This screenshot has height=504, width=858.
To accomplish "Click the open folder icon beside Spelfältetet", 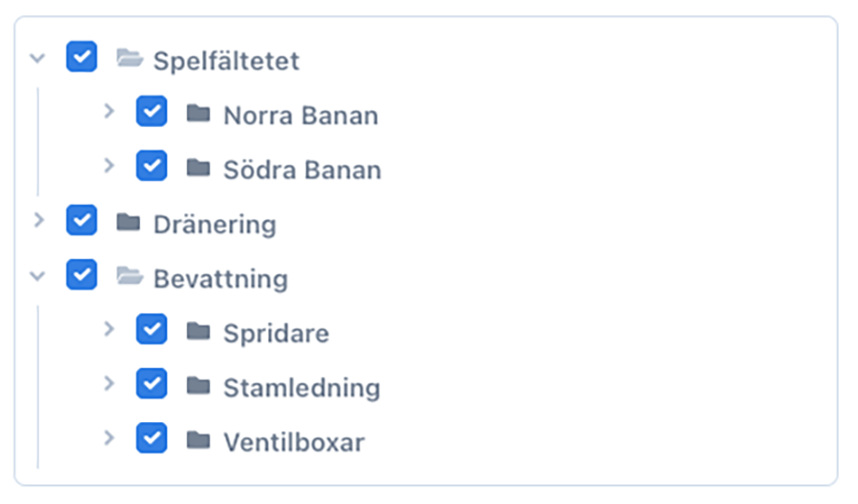I will coord(129,58).
